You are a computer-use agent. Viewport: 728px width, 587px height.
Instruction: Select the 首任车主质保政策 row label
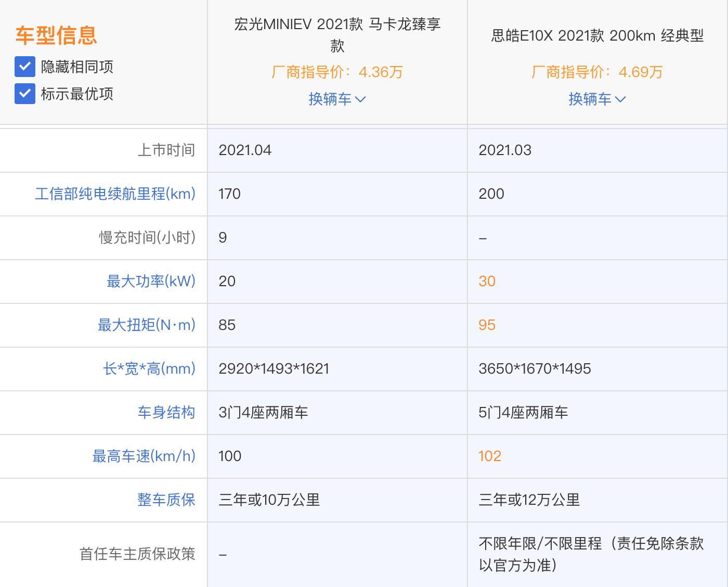coord(137,554)
